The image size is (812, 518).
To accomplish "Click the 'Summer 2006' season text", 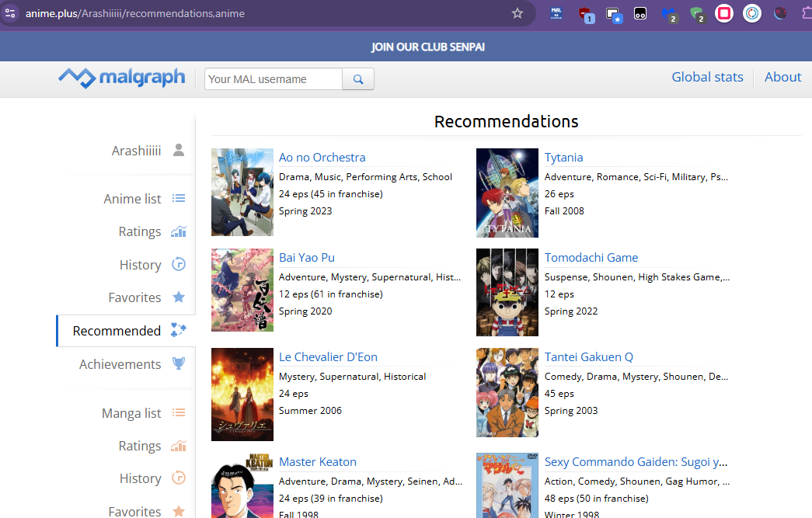I will tap(310, 410).
